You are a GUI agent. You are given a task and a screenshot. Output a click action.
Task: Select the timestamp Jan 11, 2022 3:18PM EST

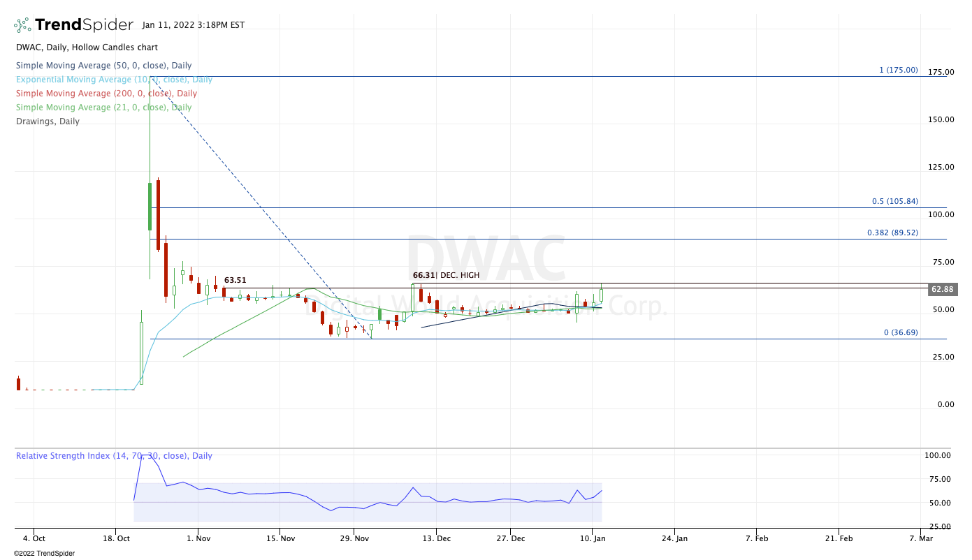pyautogui.click(x=193, y=25)
